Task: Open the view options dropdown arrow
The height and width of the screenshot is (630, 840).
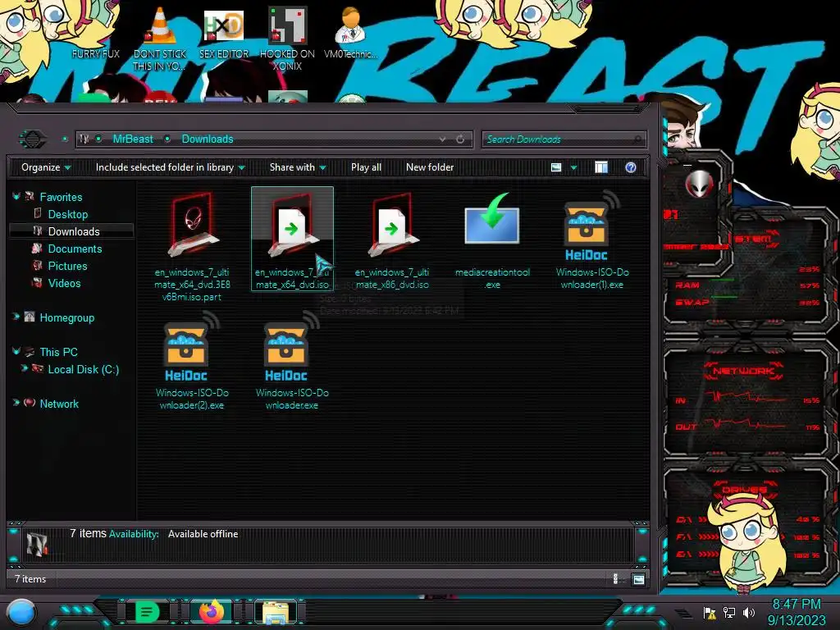Action: coord(573,168)
